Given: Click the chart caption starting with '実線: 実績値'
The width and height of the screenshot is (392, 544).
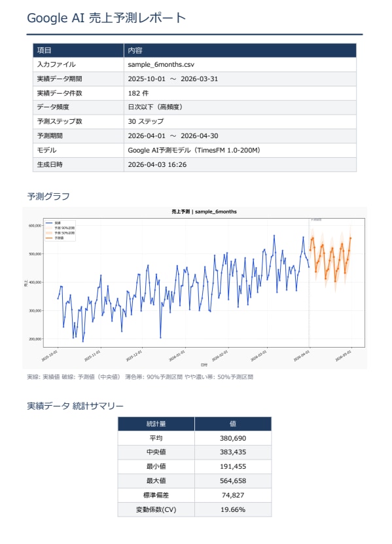Looking at the screenshot, I should 140,377.
